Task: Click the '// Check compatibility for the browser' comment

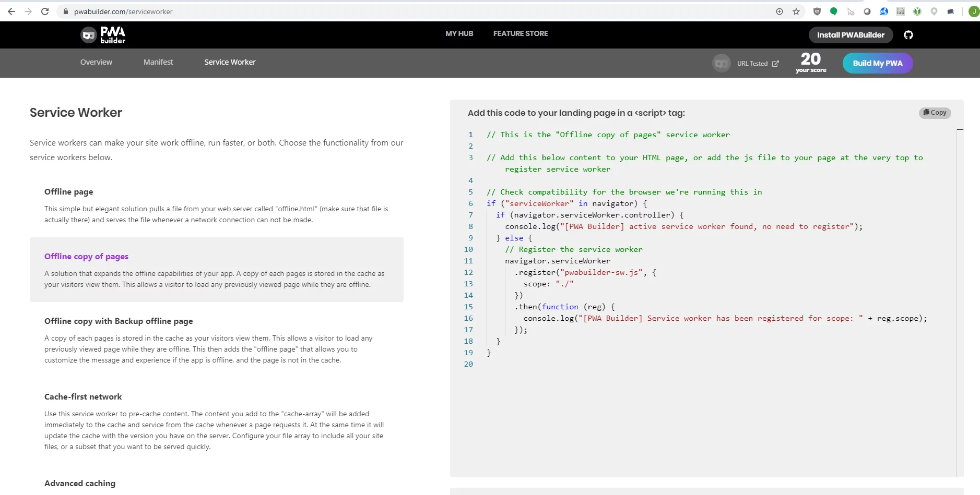Action: 624,192
